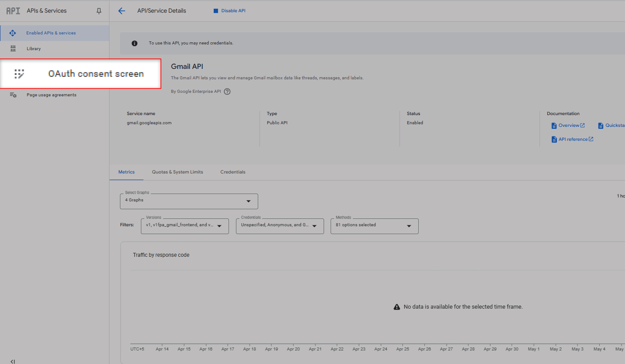This screenshot has width=625, height=364.
Task: Collapse the sidebar with bottom-left arrow
Action: tap(13, 361)
